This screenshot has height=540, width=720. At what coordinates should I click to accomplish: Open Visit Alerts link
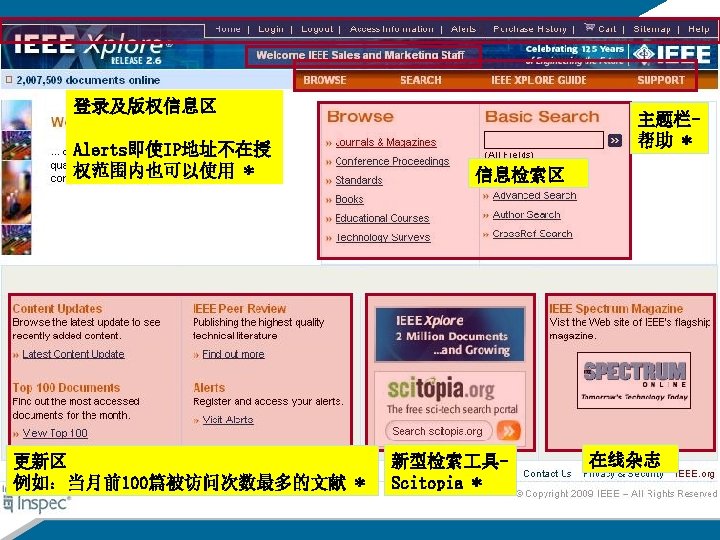click(x=228, y=420)
